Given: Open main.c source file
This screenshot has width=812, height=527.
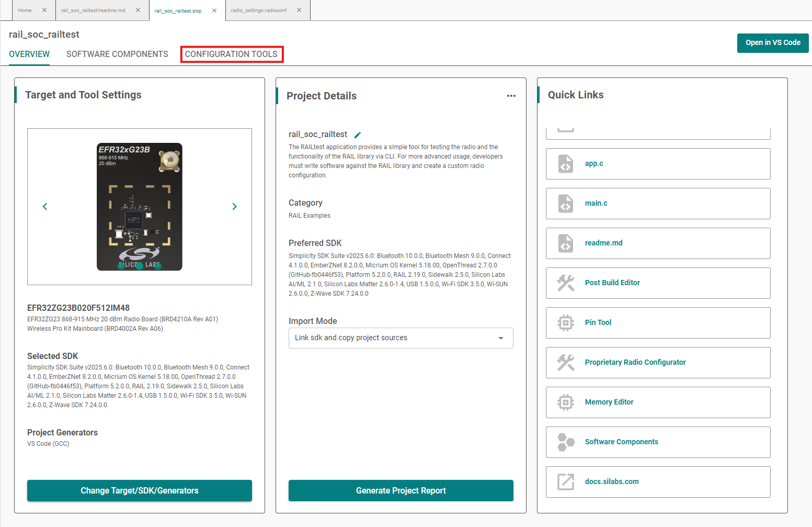Looking at the screenshot, I should (596, 203).
